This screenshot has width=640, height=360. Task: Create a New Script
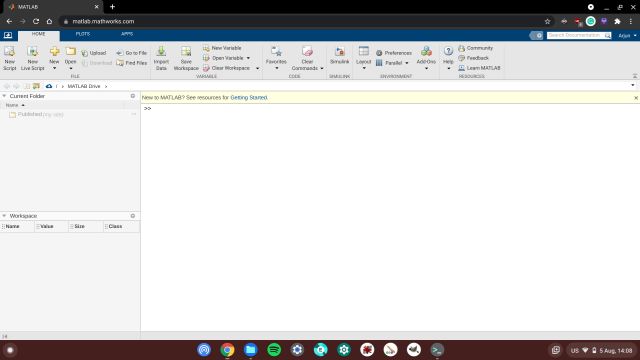(x=9, y=58)
